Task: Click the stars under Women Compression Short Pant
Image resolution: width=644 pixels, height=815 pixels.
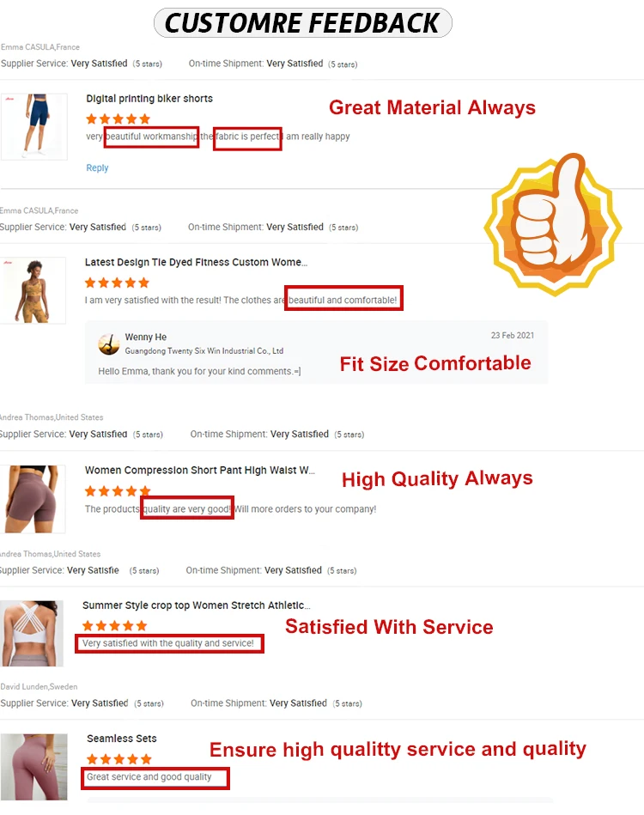Action: (118, 490)
